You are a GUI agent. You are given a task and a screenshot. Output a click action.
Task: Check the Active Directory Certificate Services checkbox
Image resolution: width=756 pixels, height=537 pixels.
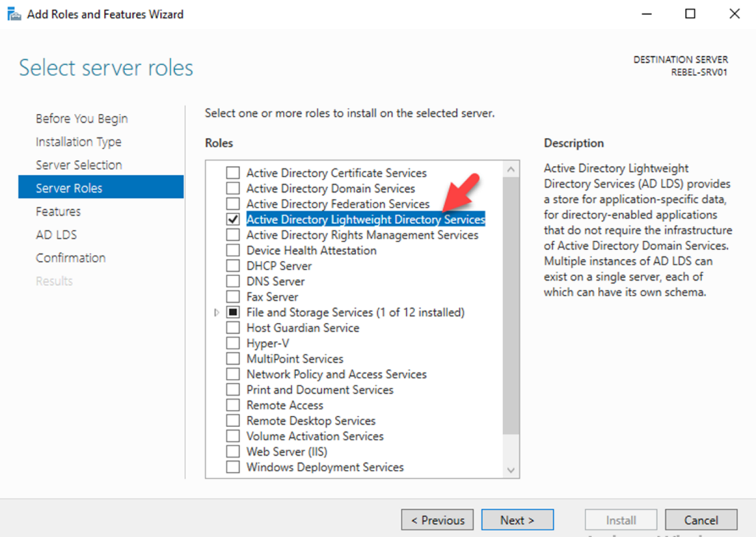coord(233,173)
